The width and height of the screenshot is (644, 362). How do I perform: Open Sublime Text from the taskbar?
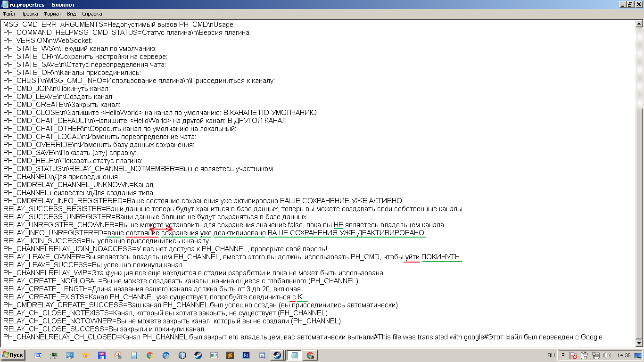[x=230, y=355]
